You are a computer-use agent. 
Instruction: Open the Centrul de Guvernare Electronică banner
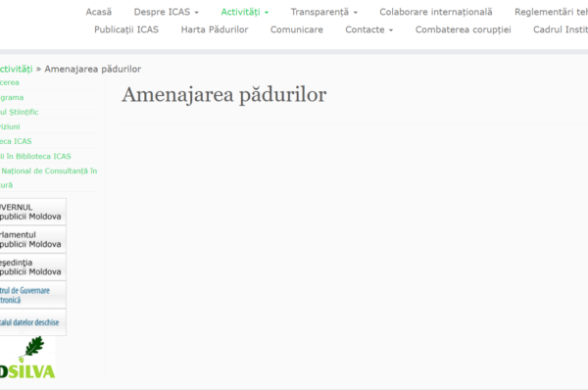tap(32, 295)
